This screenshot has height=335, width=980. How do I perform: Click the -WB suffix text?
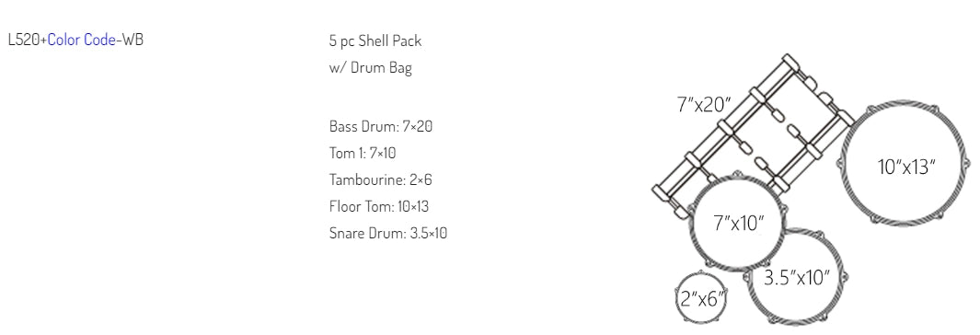click(x=130, y=40)
